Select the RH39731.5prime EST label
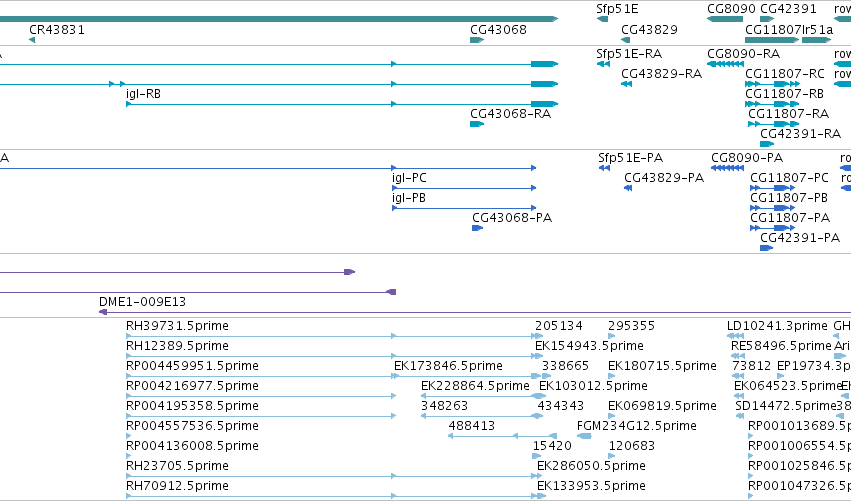 [x=177, y=326]
